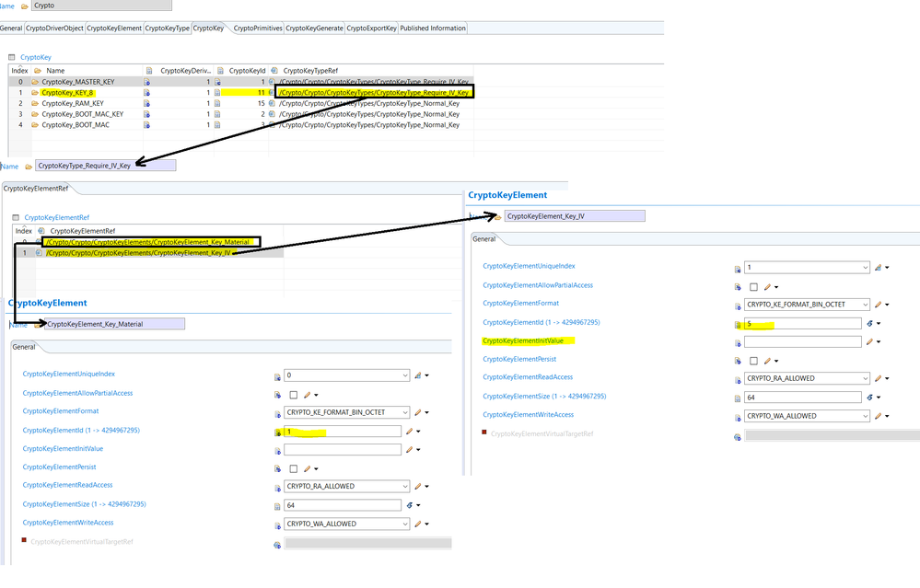Click the CryptoKeyElement_Key_Material name field

tap(114, 324)
